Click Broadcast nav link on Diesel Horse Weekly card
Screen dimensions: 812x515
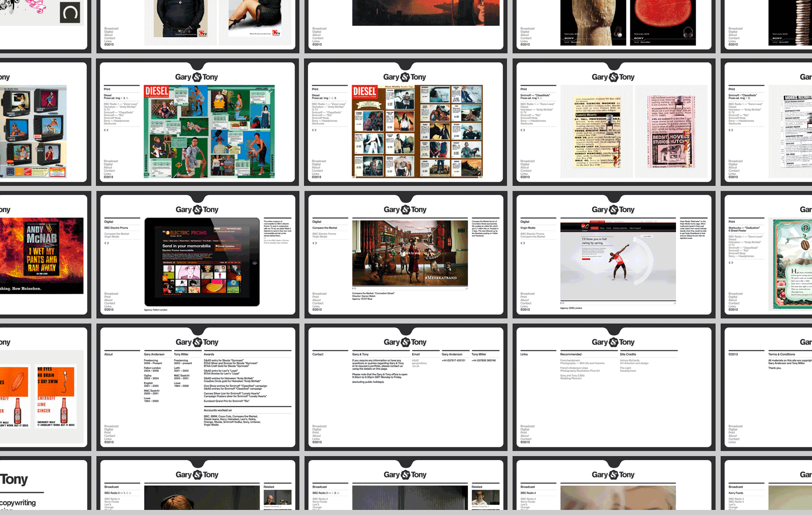[319, 161]
